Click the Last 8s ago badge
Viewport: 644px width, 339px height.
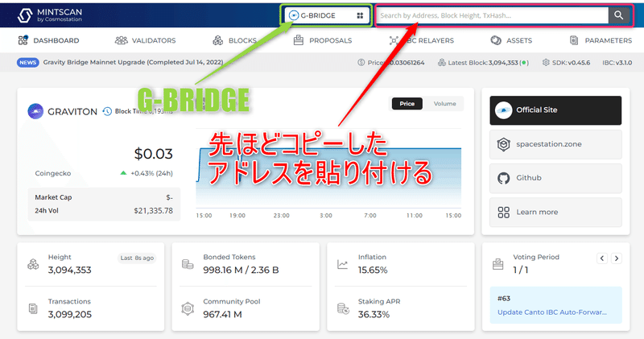[x=137, y=258]
